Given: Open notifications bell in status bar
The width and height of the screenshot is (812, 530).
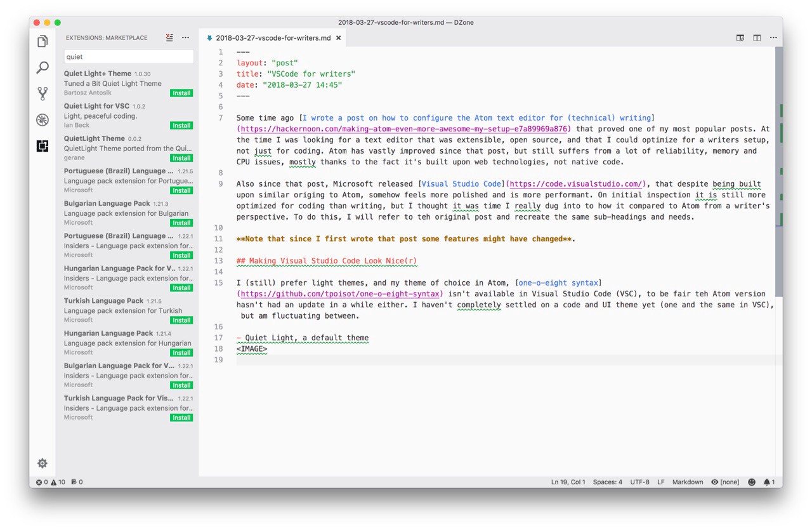Looking at the screenshot, I should pos(769,482).
